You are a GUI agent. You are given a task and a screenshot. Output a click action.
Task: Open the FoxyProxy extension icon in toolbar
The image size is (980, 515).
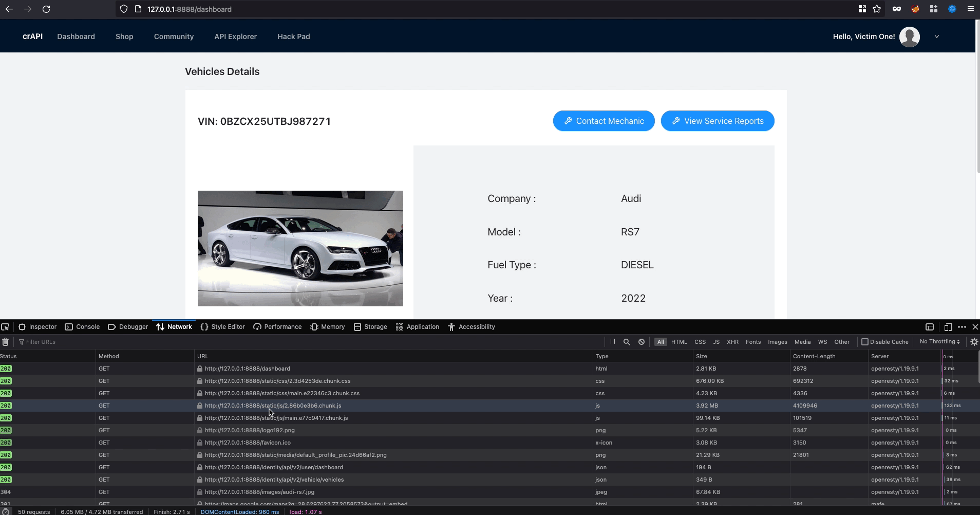(915, 9)
